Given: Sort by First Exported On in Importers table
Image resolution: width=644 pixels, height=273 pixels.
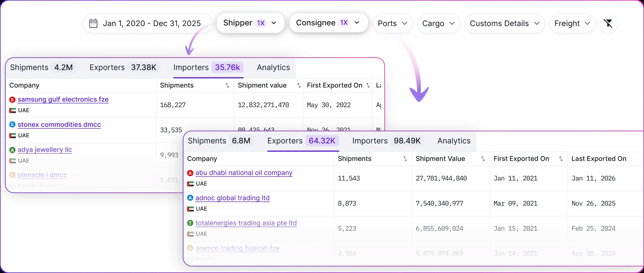Looking at the screenshot, I should click(368, 85).
